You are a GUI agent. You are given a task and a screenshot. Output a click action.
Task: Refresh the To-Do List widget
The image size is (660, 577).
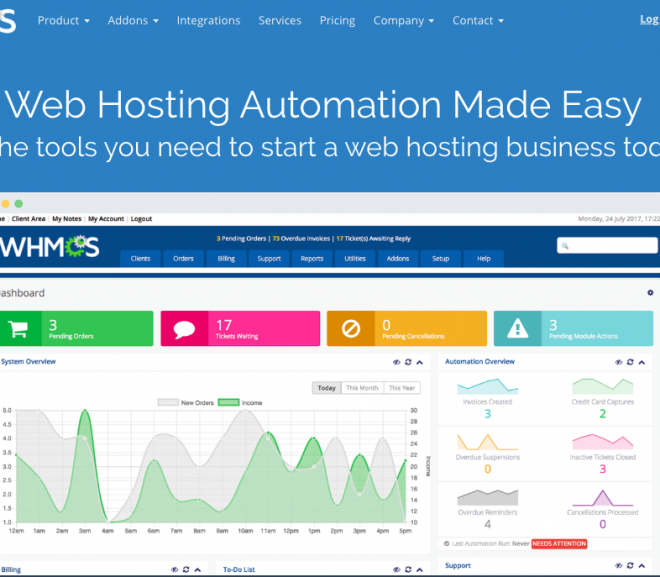coord(408,569)
